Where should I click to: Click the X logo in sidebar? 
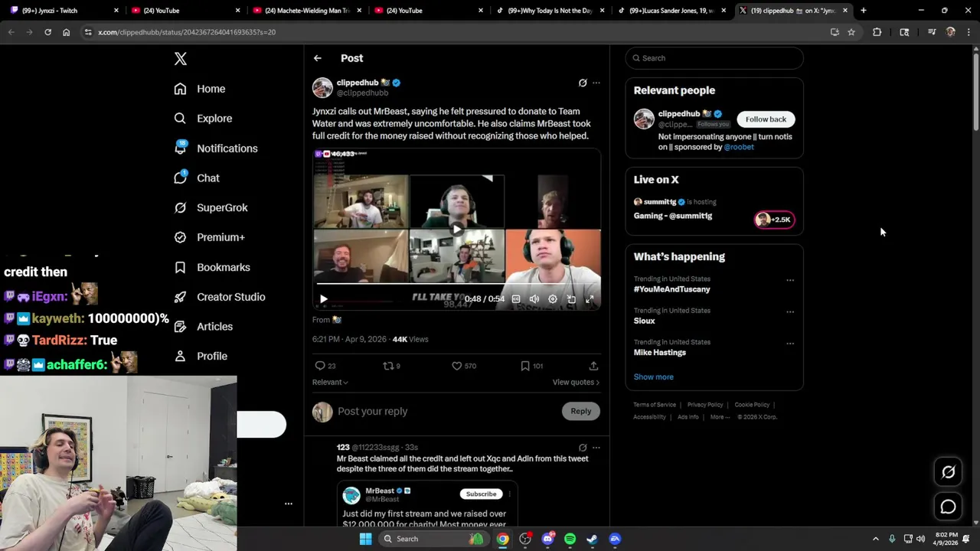[181, 59]
